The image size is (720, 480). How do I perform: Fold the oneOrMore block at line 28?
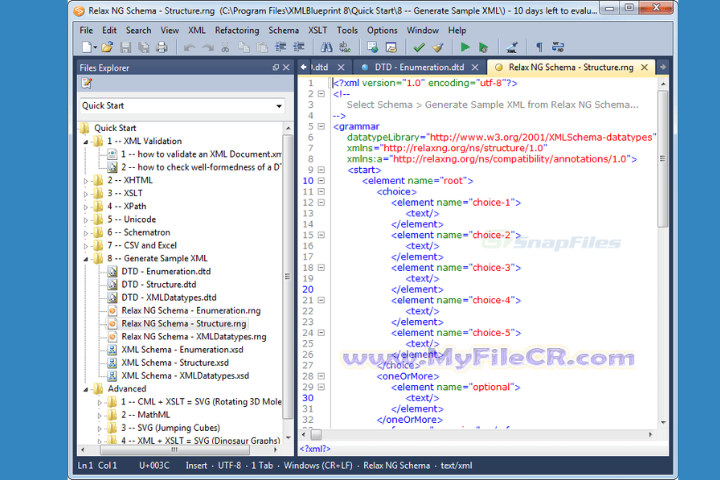click(x=321, y=376)
